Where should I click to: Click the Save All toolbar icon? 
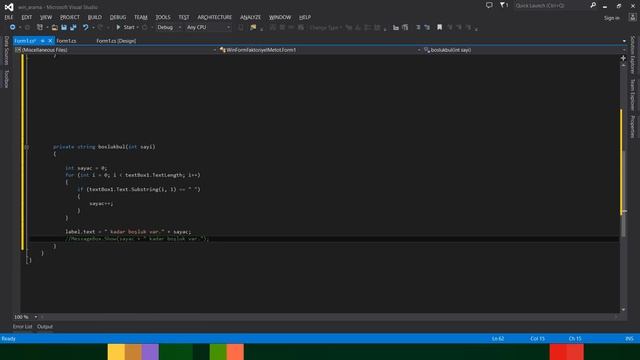click(73, 27)
